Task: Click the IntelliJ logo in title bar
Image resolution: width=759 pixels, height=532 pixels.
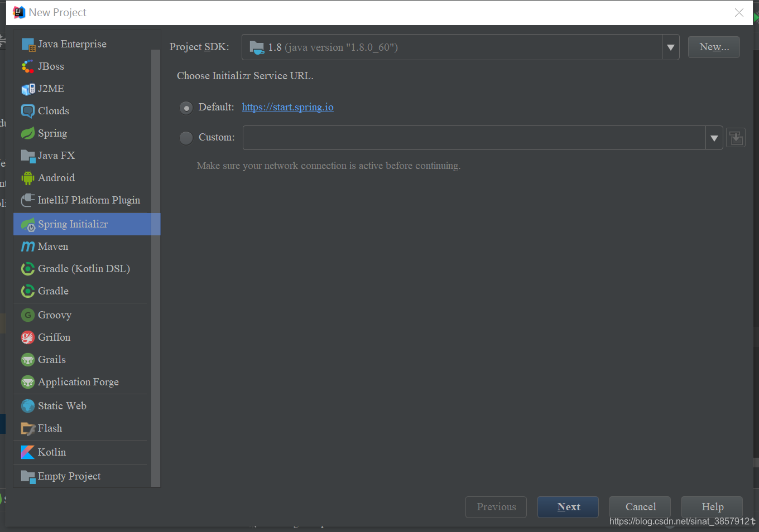Action: click(x=19, y=12)
